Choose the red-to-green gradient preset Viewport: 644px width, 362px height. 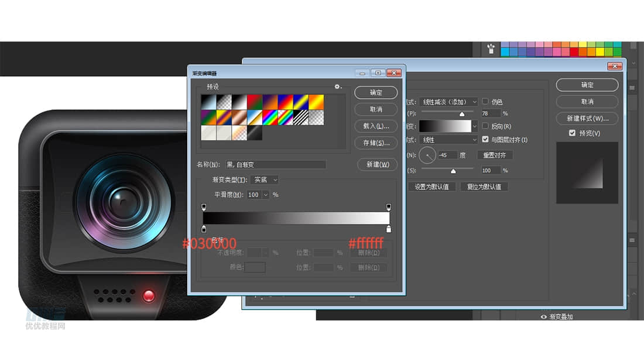tap(255, 102)
